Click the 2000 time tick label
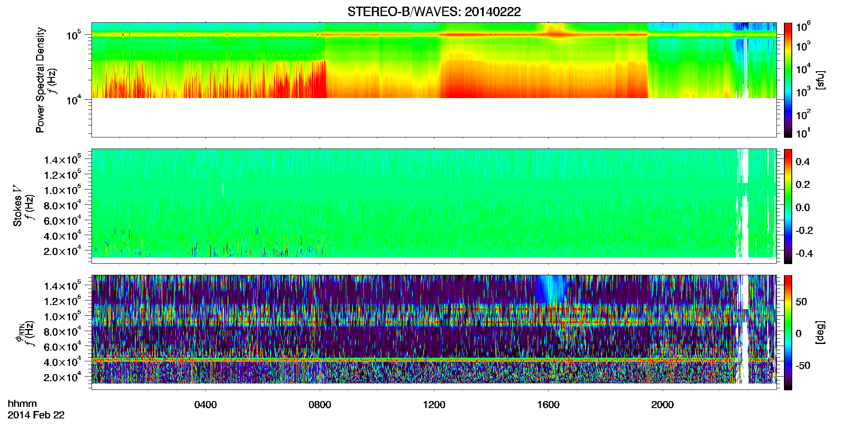 663,405
